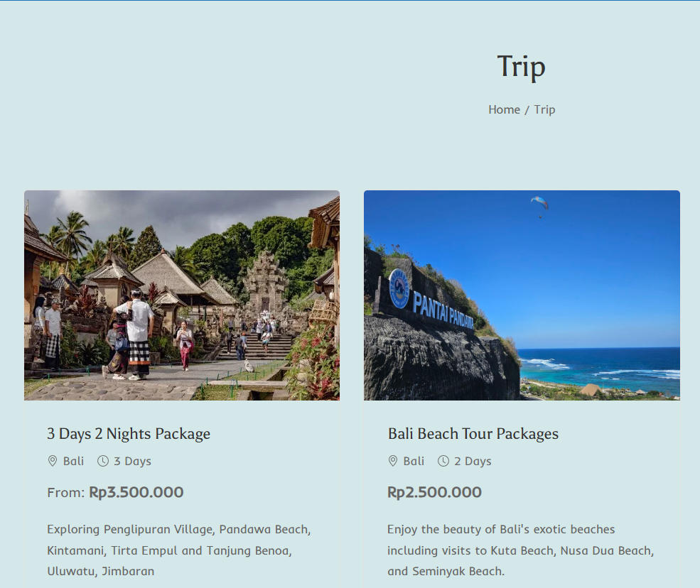The image size is (700, 588).
Task: Click the Trip page heading
Action: (x=522, y=67)
